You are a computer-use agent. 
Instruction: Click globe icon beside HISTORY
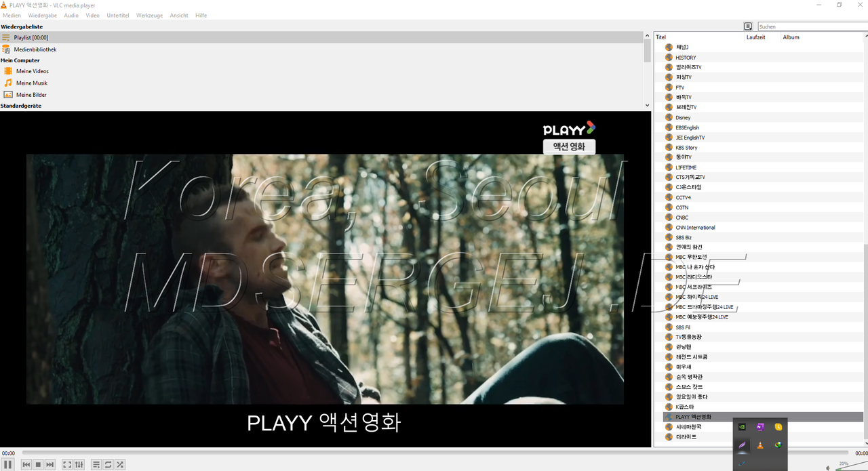(669, 58)
